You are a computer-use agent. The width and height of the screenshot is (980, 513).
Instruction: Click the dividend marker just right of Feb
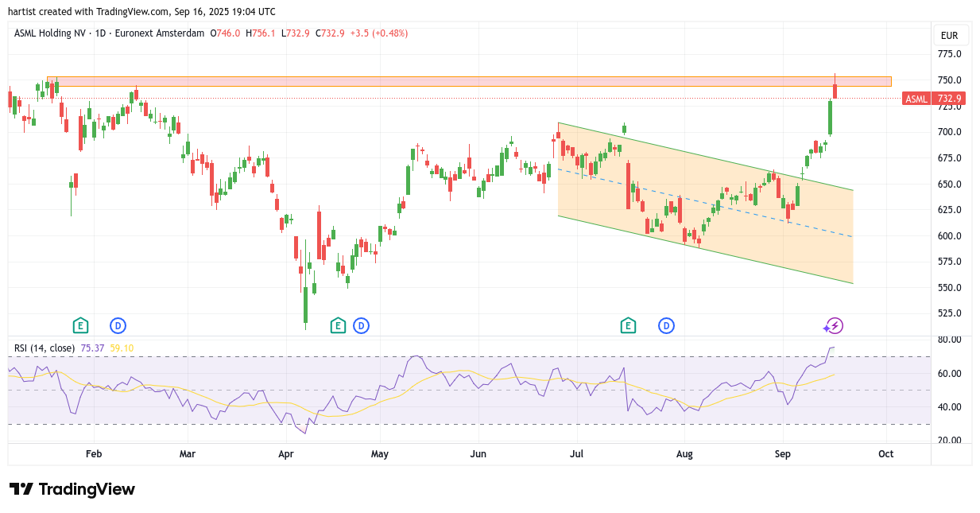118,325
